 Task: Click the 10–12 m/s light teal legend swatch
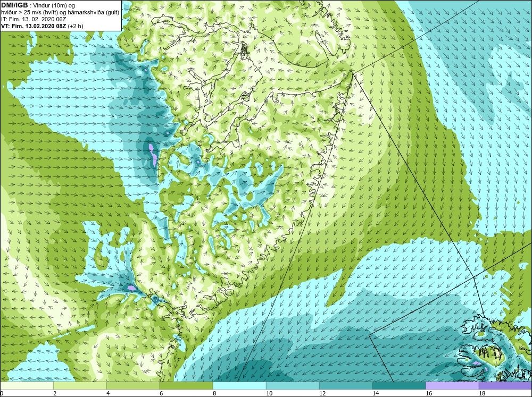point(293,386)
